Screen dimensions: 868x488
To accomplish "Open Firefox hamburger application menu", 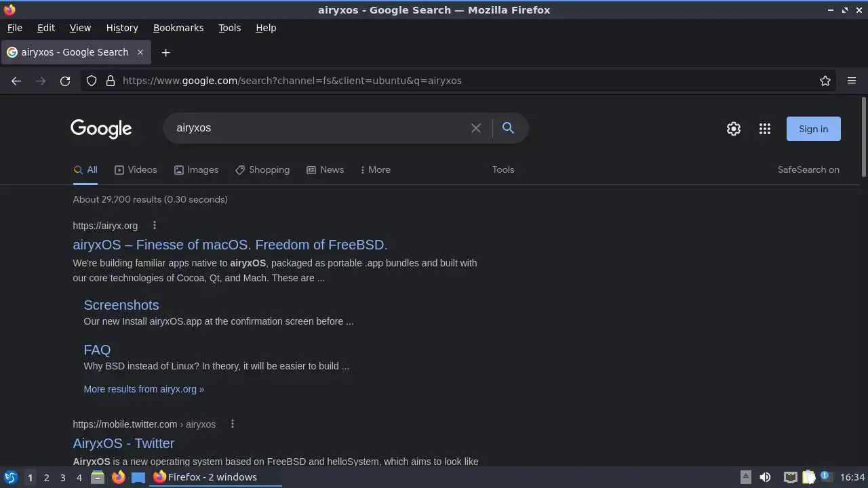I will (x=852, y=81).
